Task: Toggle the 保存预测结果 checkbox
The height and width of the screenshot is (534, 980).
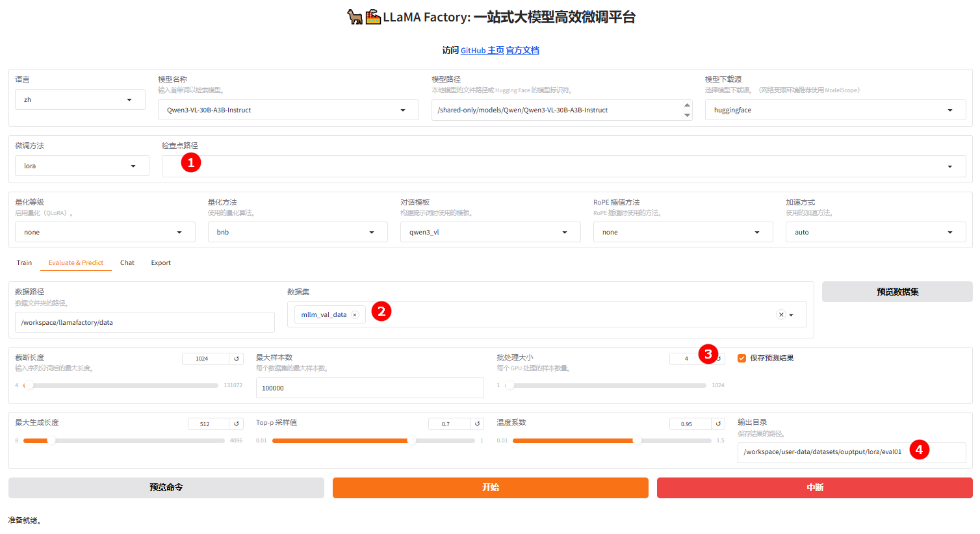Action: click(741, 358)
